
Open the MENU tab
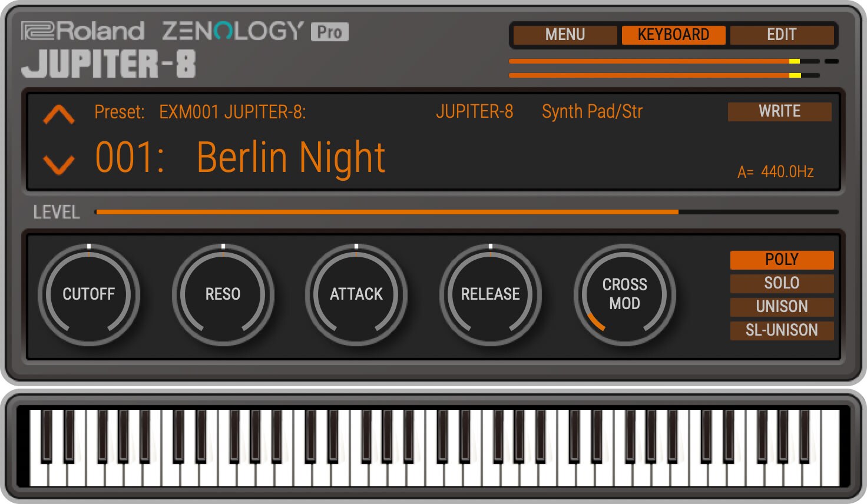click(565, 35)
